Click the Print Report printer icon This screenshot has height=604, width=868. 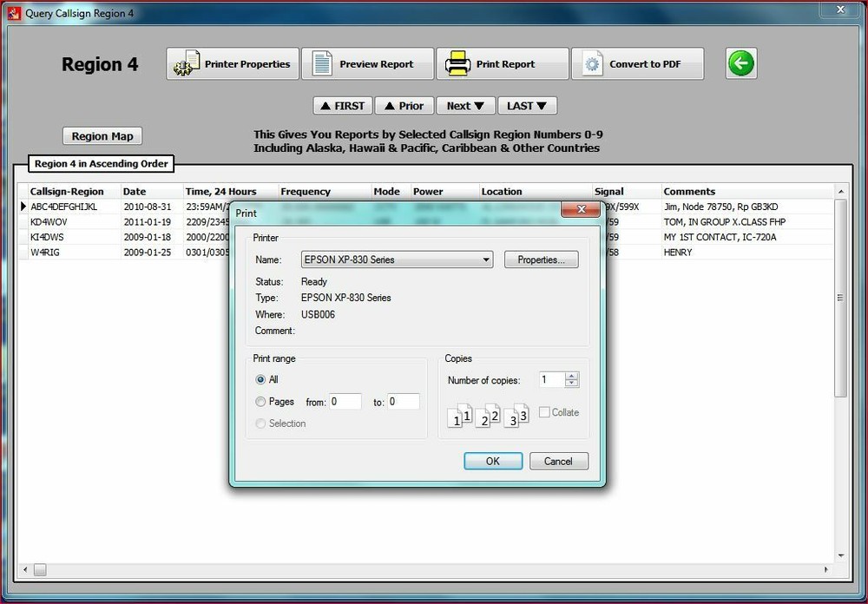click(x=459, y=62)
